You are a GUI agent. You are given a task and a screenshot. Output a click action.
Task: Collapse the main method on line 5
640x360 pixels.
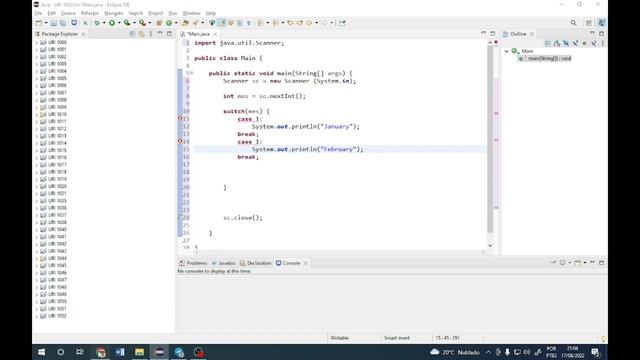coord(191,73)
